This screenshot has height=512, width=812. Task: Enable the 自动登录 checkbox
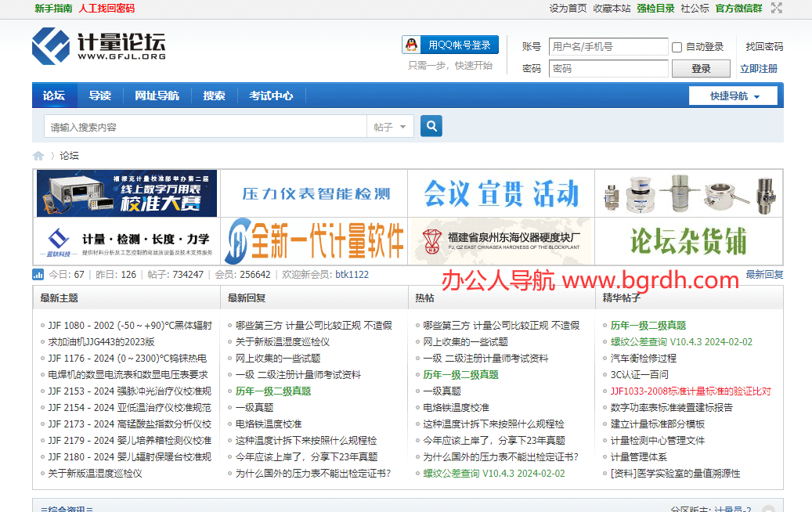[x=677, y=47]
